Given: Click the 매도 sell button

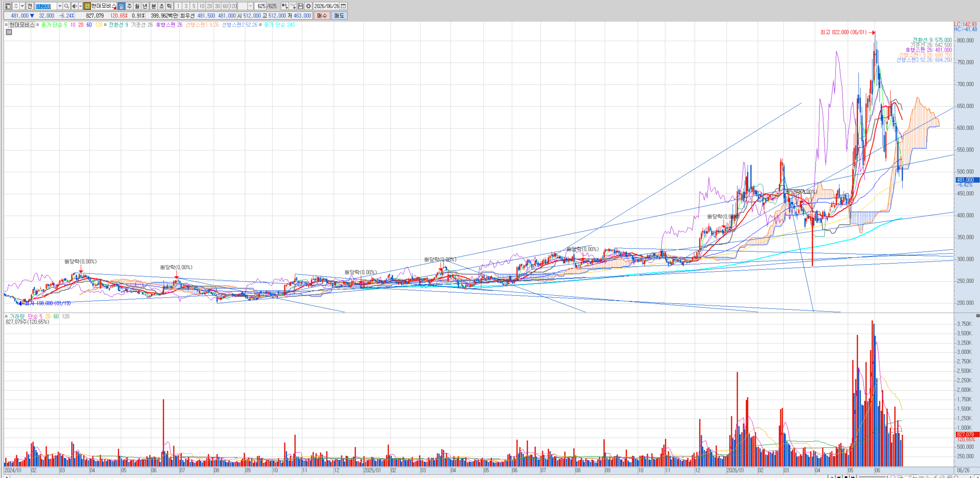Looking at the screenshot, I should [339, 16].
